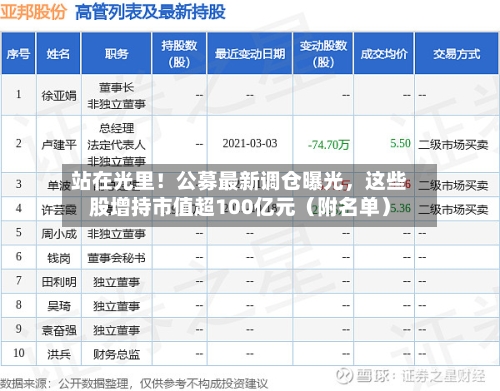Click the 董事会秘书 title cell
The image size is (500, 391).
(116, 258)
